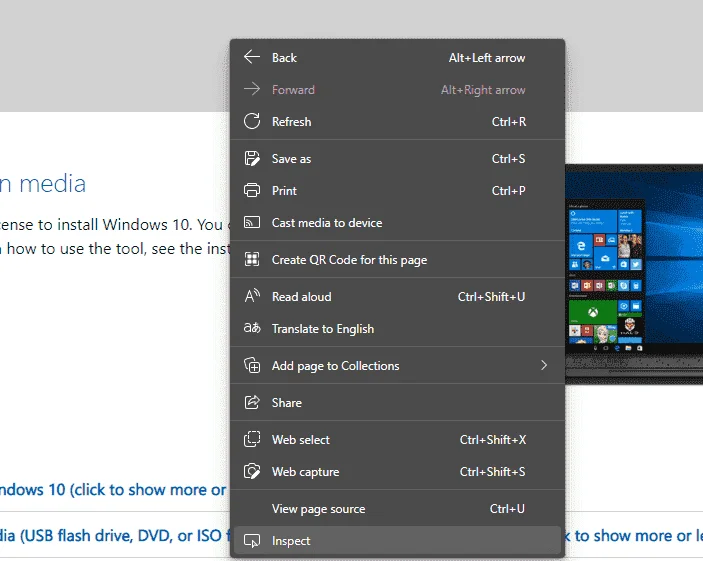Click the Refresh circular arrow icon
The height and width of the screenshot is (561, 703).
coord(252,121)
